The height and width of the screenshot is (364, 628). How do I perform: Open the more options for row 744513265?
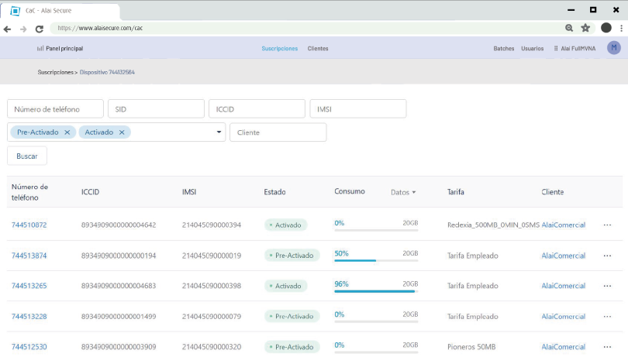coord(607,286)
